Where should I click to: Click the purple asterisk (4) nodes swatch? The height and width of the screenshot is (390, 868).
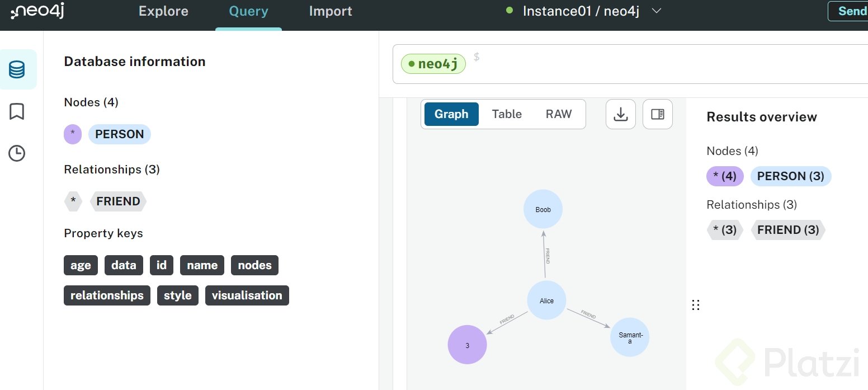725,176
